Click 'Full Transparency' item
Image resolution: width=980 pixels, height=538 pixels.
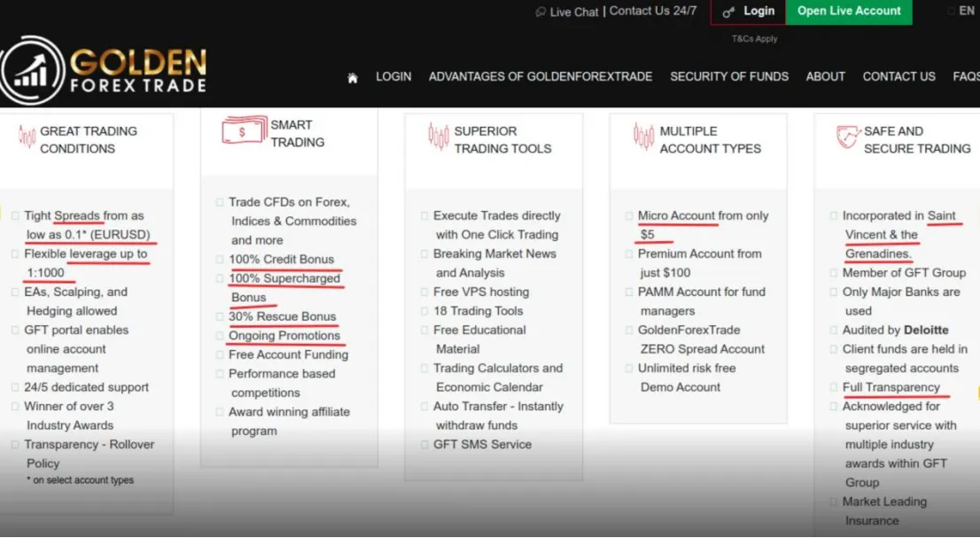[891, 387]
